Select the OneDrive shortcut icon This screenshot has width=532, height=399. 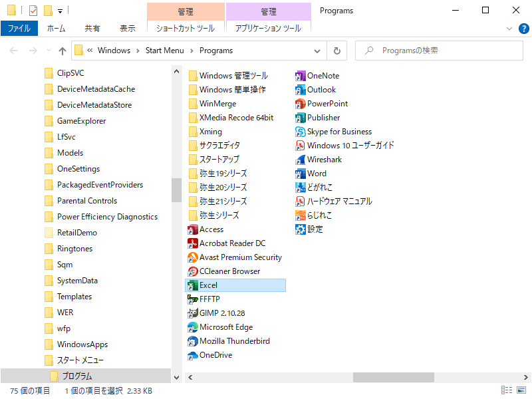[193, 355]
